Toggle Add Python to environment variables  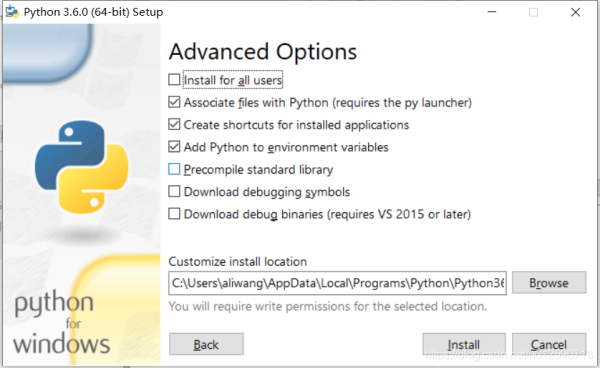click(174, 147)
